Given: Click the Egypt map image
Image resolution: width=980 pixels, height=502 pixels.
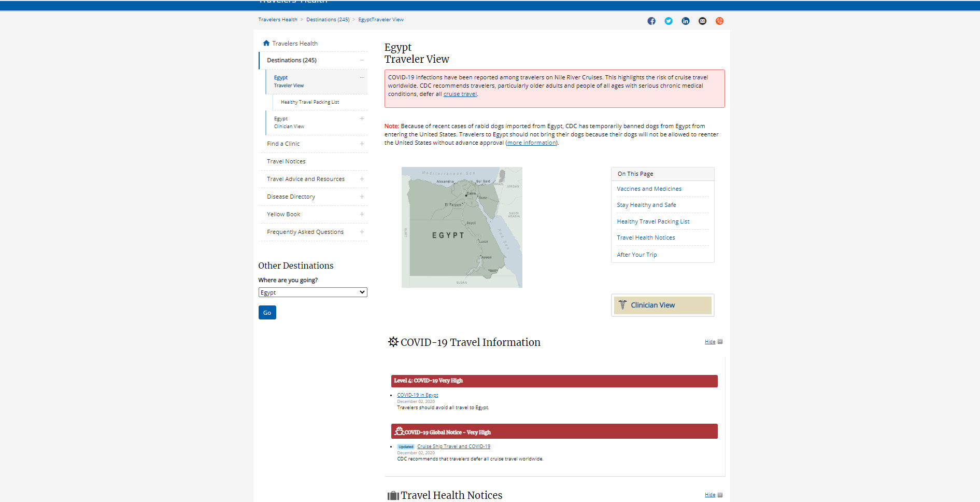Looking at the screenshot, I should [462, 227].
